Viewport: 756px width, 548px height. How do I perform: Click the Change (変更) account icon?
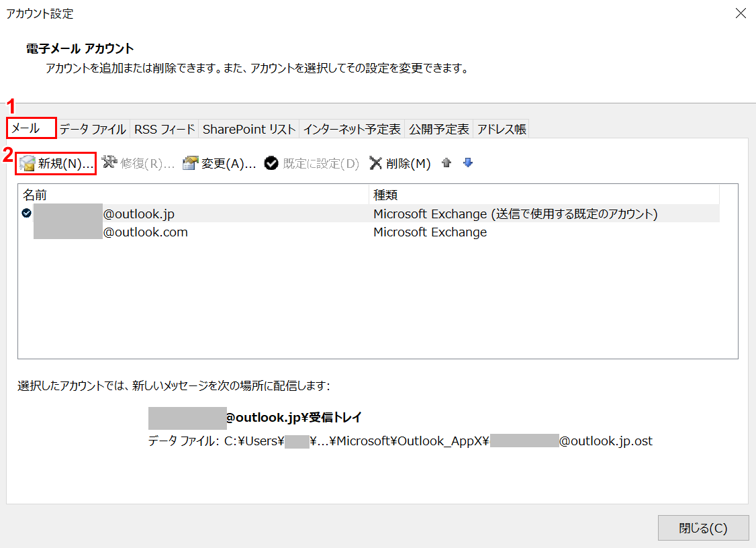pos(191,163)
